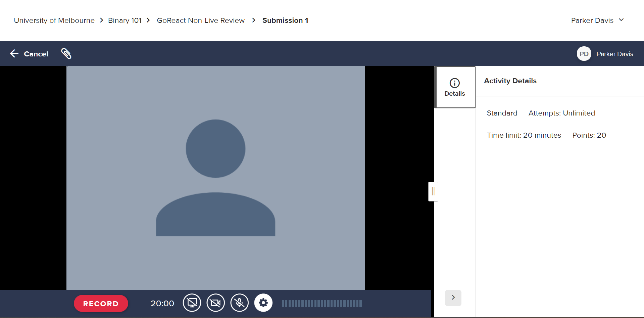Click the PD avatar badge
Image resolution: width=644 pixels, height=318 pixels.
(584, 54)
